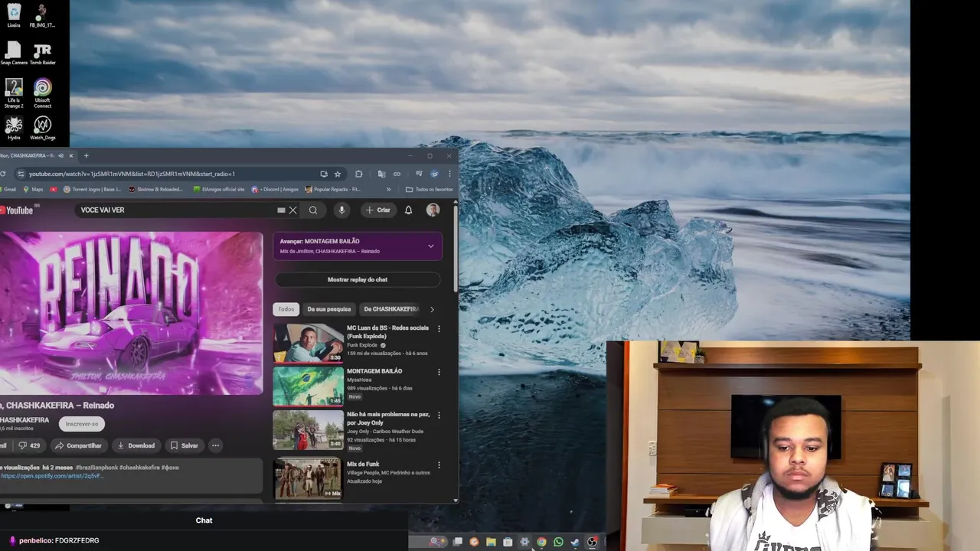This screenshot has width=980, height=551.
Task: Click the #brazilianphonk hashtag
Action: [96, 467]
